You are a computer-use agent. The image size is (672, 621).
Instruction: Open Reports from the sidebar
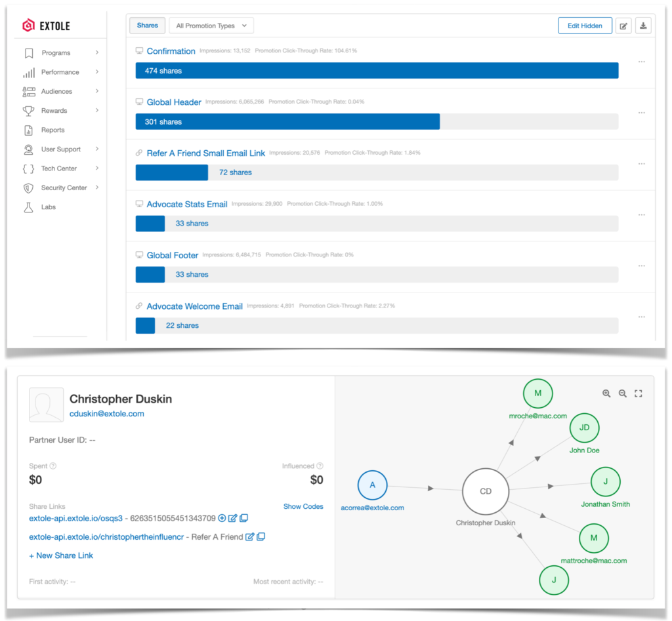click(52, 130)
